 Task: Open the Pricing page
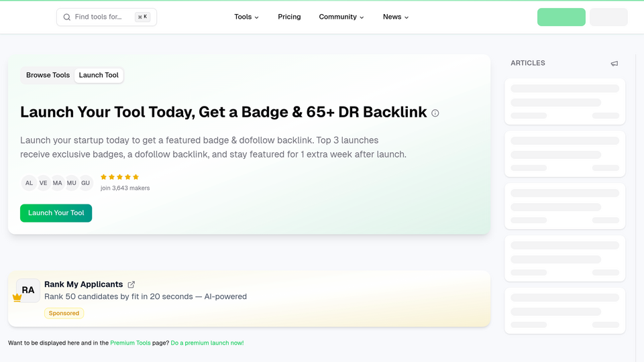click(x=289, y=17)
